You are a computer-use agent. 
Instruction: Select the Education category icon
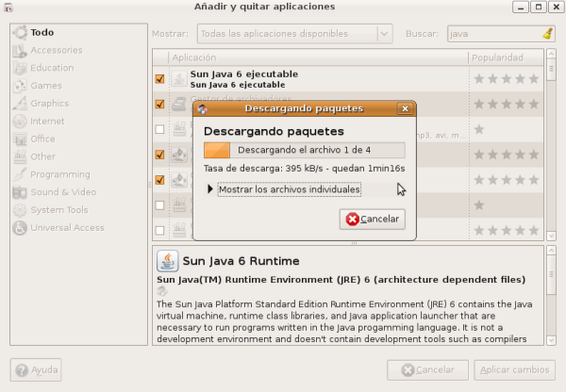tap(19, 68)
